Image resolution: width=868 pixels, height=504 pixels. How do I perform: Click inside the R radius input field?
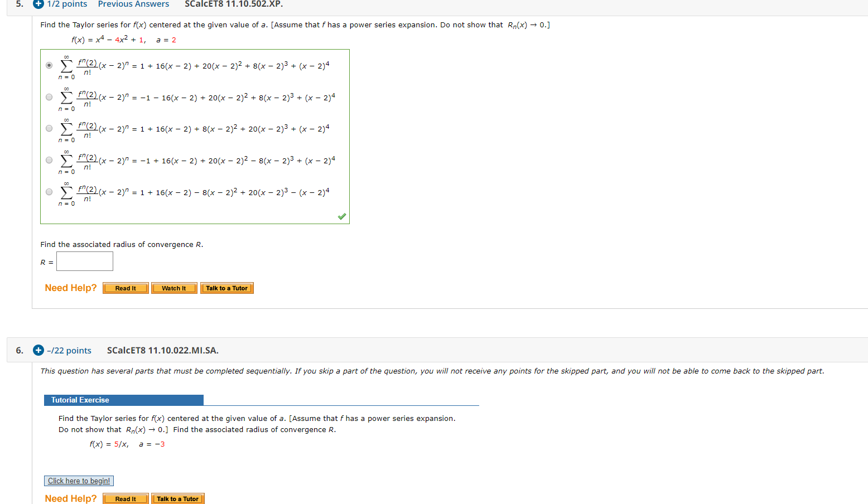pyautogui.click(x=84, y=261)
